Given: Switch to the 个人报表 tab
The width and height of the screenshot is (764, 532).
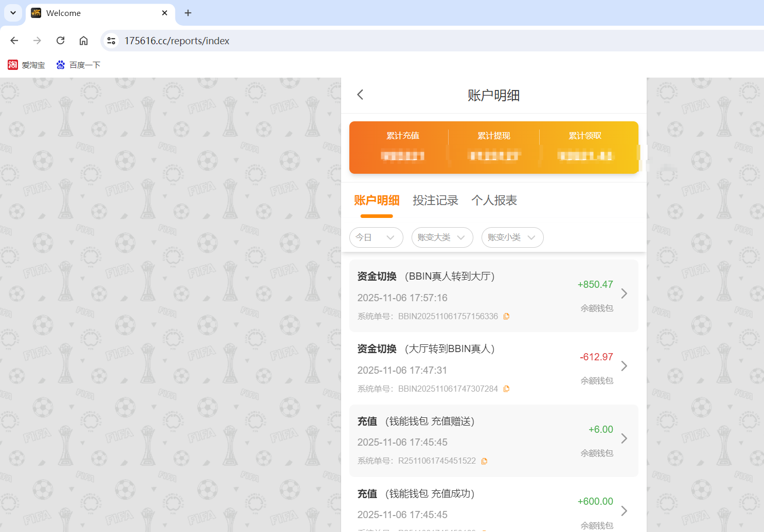Looking at the screenshot, I should 493,200.
